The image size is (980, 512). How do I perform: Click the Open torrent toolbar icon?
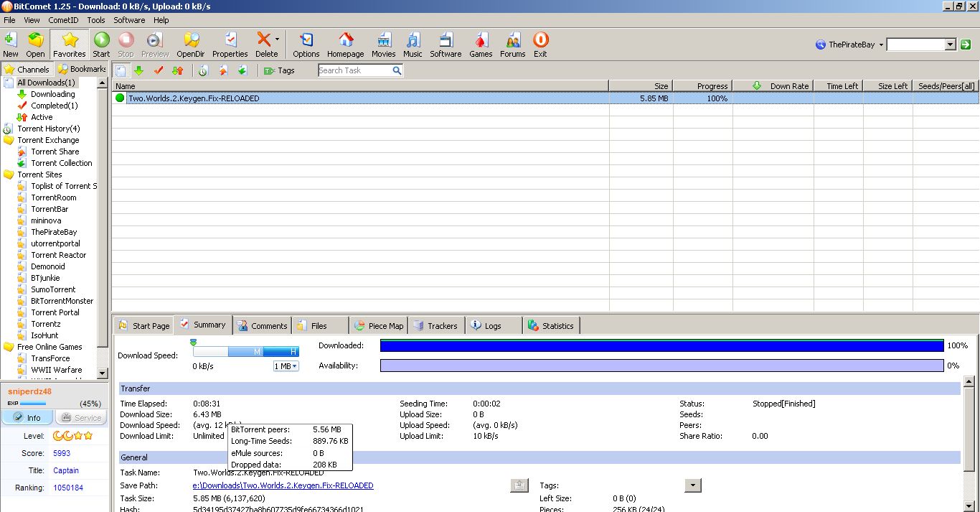click(36, 44)
